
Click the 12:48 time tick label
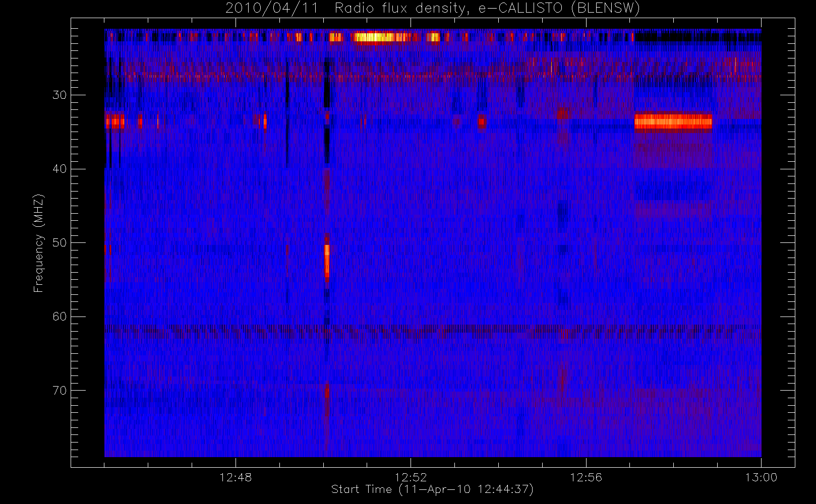click(236, 477)
